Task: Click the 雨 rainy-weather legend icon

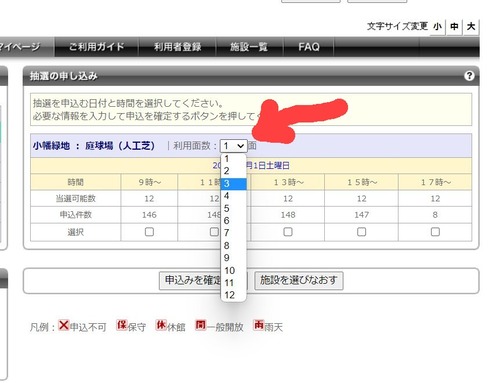Action: pyautogui.click(x=259, y=325)
